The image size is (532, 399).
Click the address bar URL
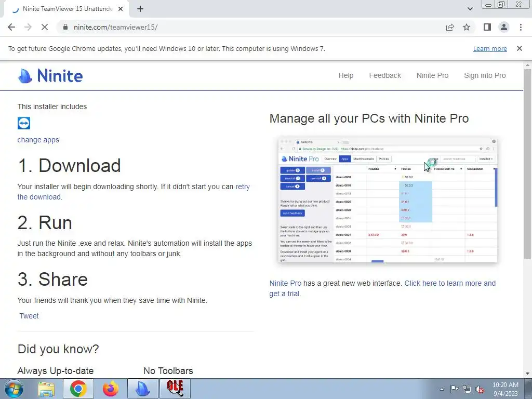tap(115, 27)
